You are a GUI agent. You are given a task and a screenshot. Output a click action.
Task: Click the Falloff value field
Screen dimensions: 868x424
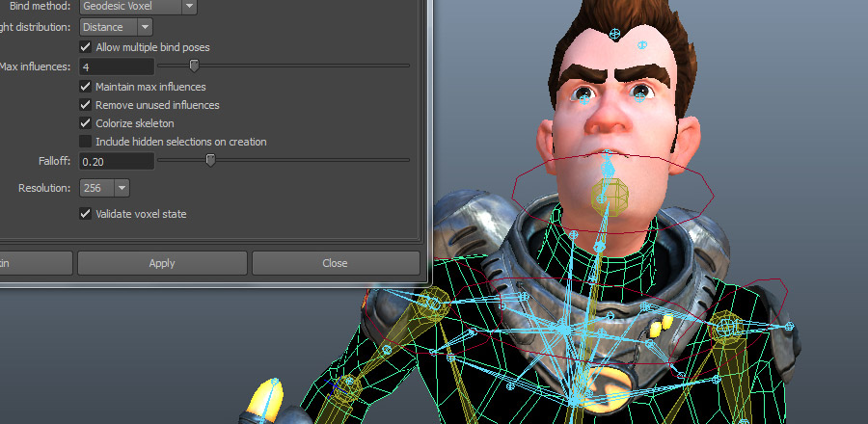pyautogui.click(x=117, y=161)
